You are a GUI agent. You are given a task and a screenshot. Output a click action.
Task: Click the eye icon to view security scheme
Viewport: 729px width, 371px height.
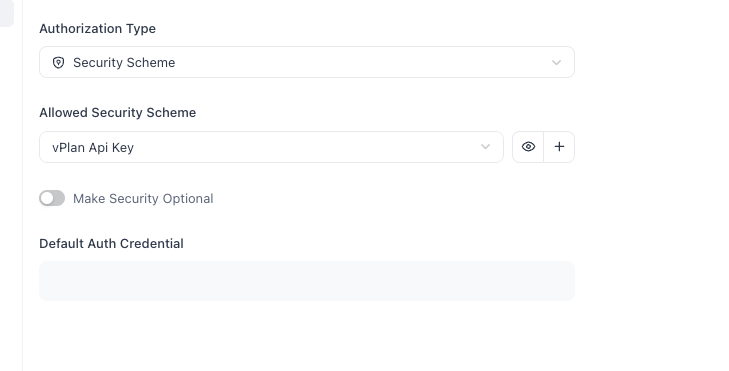pos(528,147)
